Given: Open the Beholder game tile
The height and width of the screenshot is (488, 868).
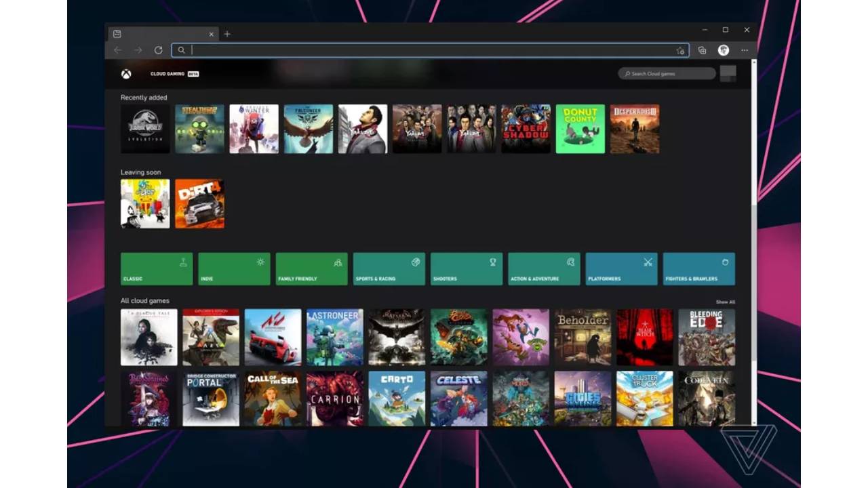Looking at the screenshot, I should click(x=583, y=338).
